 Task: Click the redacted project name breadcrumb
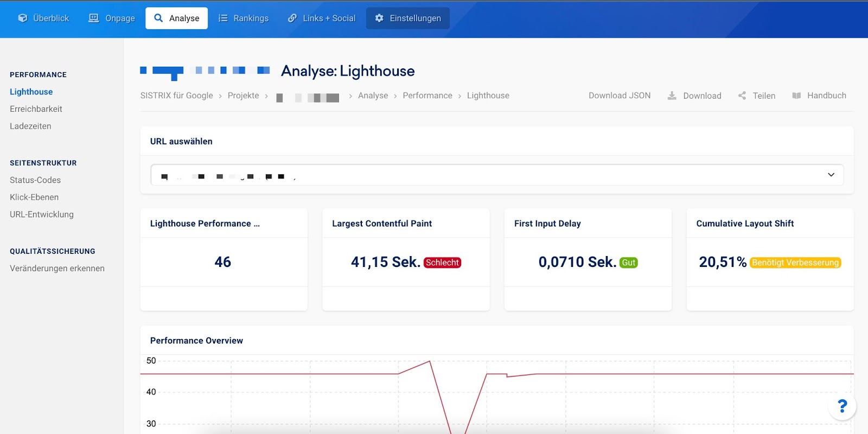click(x=308, y=98)
